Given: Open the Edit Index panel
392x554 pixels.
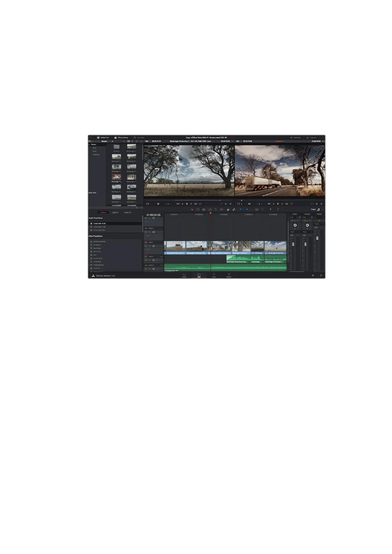Looking at the screenshot, I should 139,138.
